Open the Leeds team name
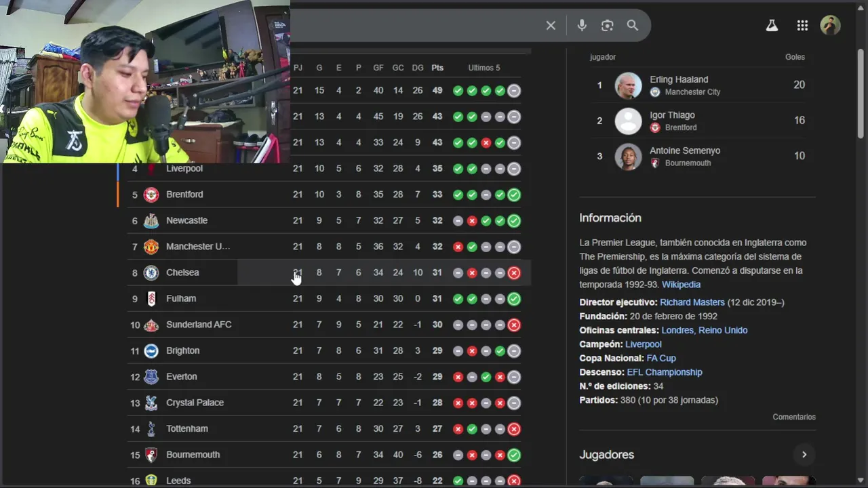Image resolution: width=868 pixels, height=488 pixels. [178, 481]
